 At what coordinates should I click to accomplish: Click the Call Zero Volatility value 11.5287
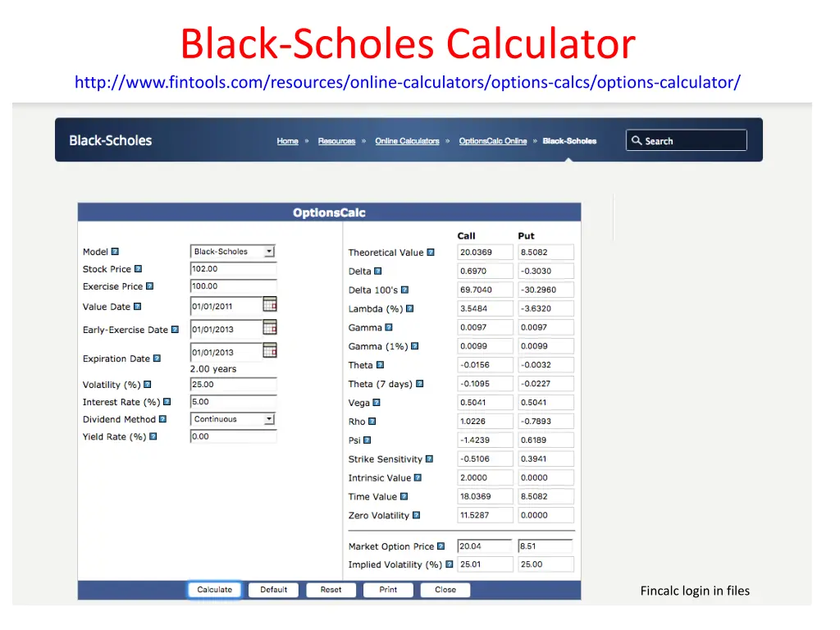(x=485, y=515)
